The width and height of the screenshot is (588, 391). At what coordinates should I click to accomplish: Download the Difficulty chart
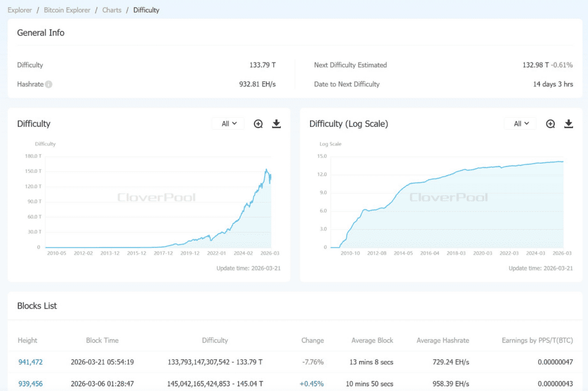[276, 124]
